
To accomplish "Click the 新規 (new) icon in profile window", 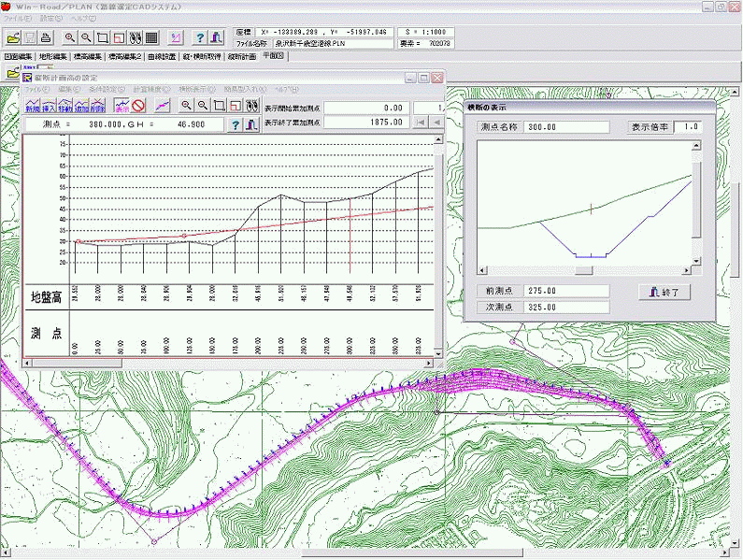I will (x=33, y=106).
